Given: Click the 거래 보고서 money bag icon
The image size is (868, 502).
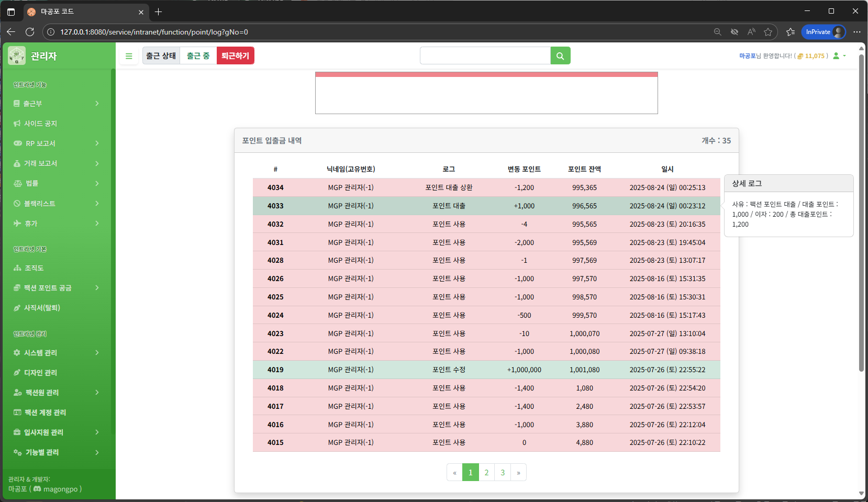Looking at the screenshot, I should point(17,163).
